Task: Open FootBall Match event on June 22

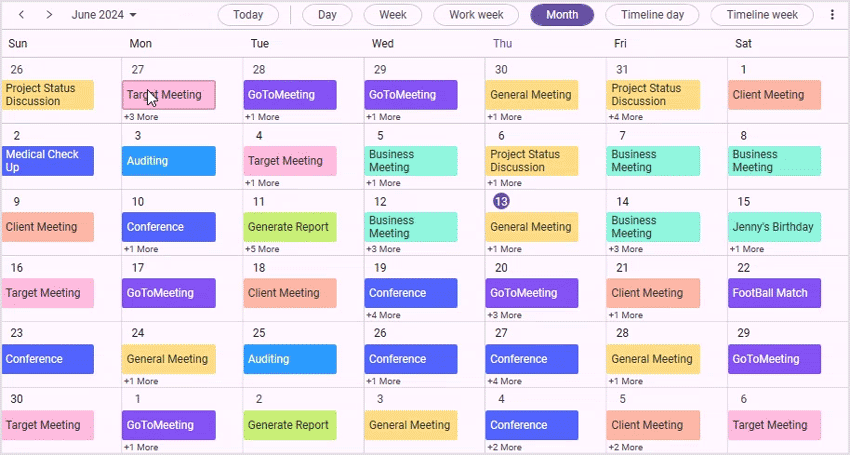Action: [774, 293]
